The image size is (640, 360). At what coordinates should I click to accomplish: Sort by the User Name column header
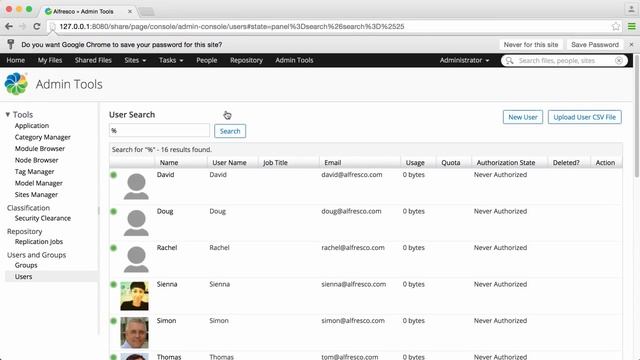click(229, 162)
